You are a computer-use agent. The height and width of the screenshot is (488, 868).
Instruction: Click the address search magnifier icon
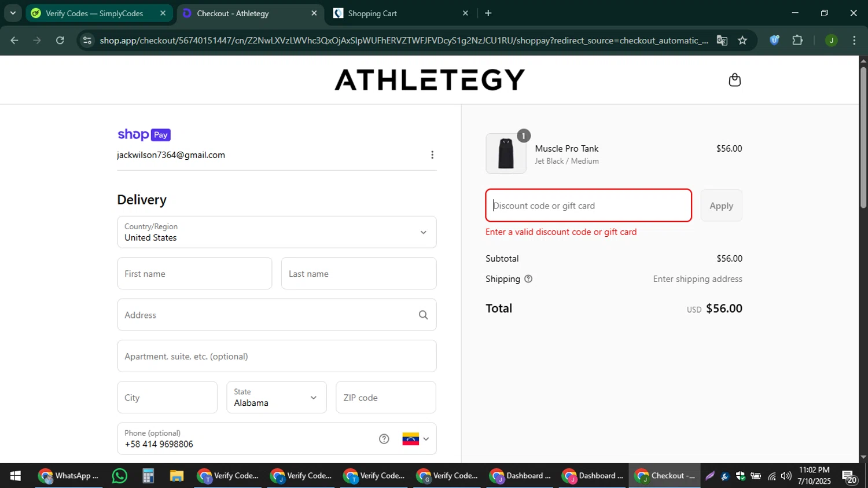(x=423, y=315)
